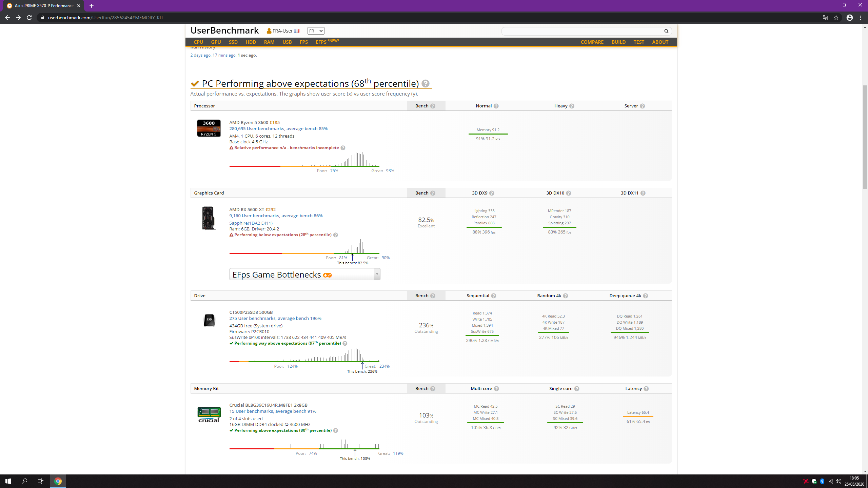
Task: Click the Sapphire(1DA2 E411) link
Action: tap(251, 223)
